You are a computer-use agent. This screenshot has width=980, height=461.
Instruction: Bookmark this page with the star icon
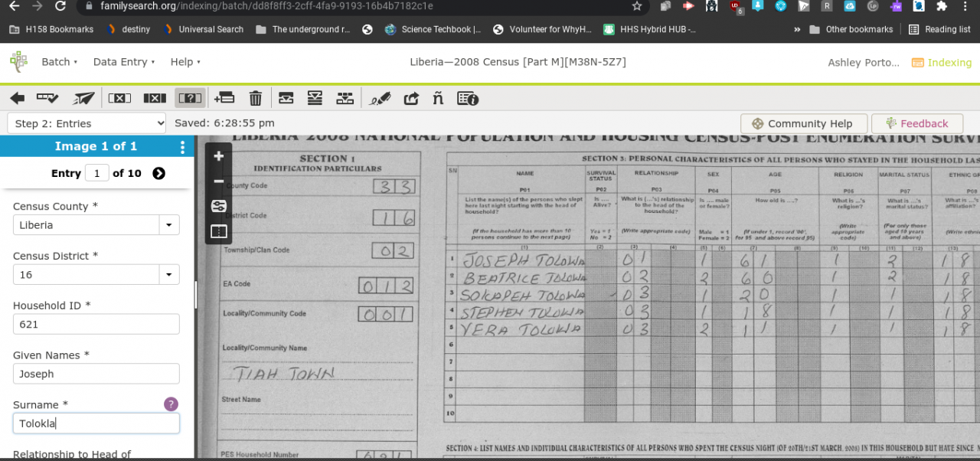tap(637, 6)
